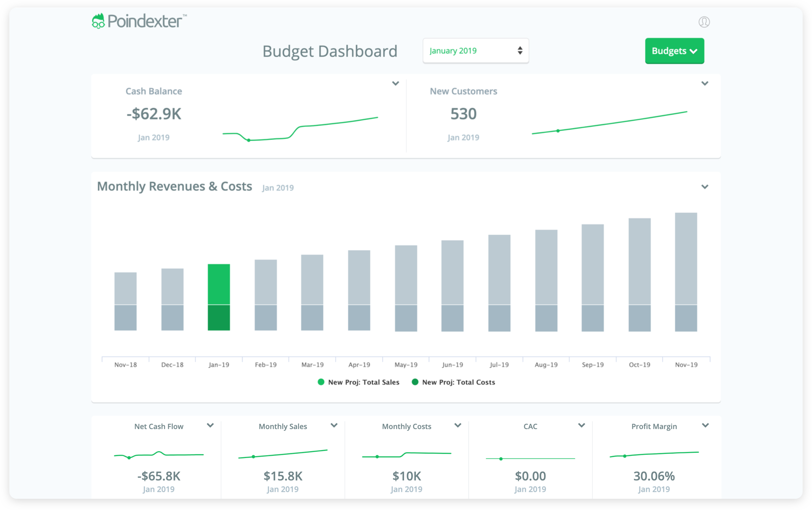This screenshot has height=510, width=812.
Task: Select the highlighted green Jan-19 bar
Action: point(218,297)
